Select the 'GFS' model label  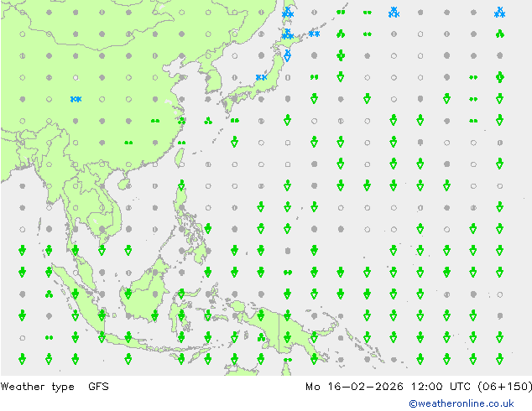[x=98, y=386]
